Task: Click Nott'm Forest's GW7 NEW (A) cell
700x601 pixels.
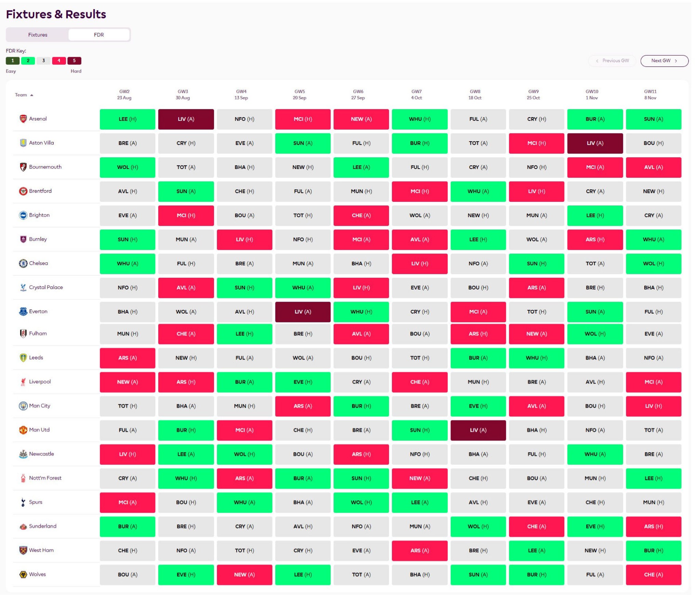Action: click(420, 478)
